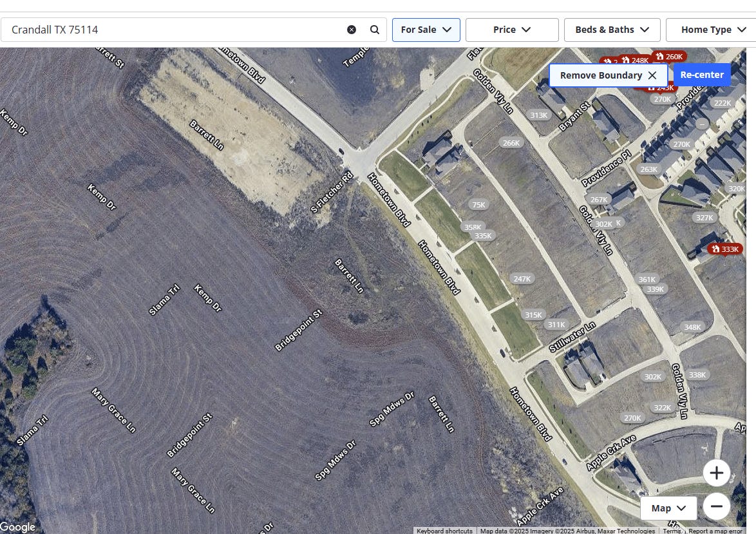Select the 222K price marker

coord(723,103)
